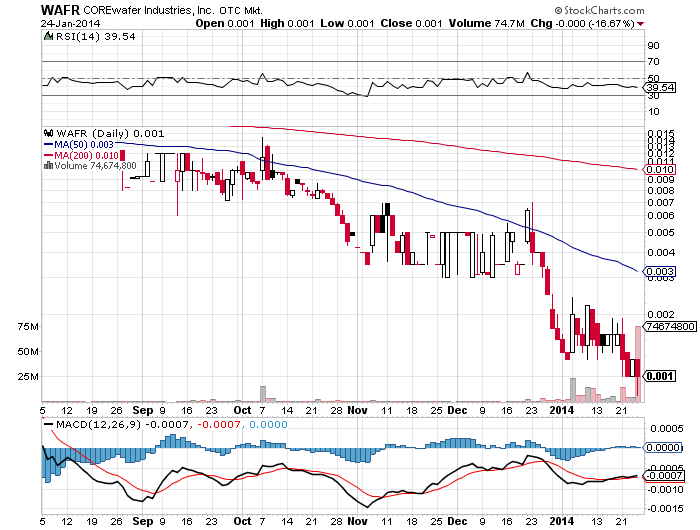Click the 2014 label on price panel date axis

[x=562, y=410]
